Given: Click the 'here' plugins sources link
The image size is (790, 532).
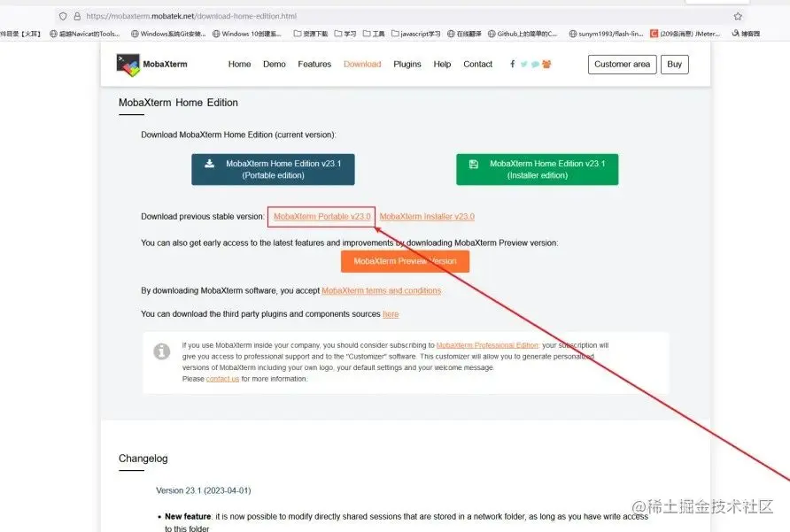Looking at the screenshot, I should coord(391,314).
